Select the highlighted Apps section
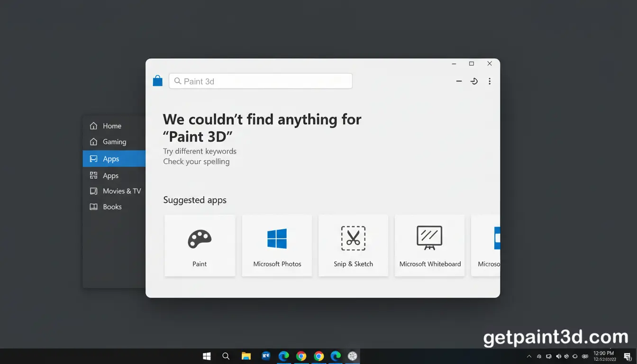The image size is (637, 364). point(110,158)
